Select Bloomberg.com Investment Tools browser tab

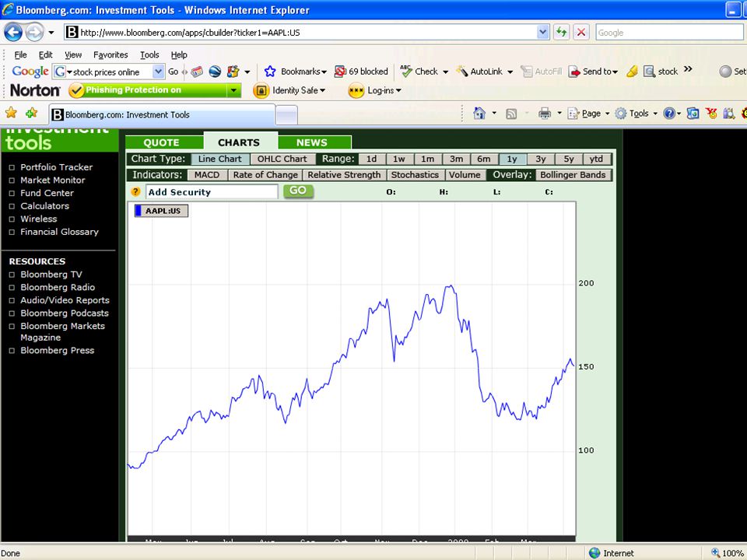[163, 115]
